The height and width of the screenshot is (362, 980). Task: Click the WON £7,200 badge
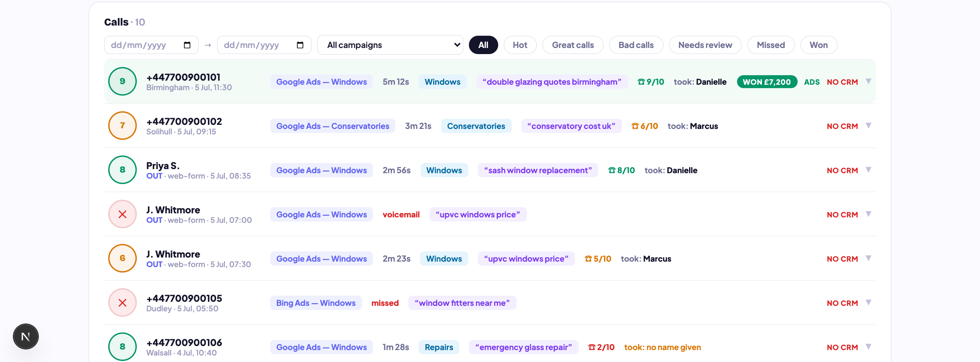pyautogui.click(x=767, y=82)
